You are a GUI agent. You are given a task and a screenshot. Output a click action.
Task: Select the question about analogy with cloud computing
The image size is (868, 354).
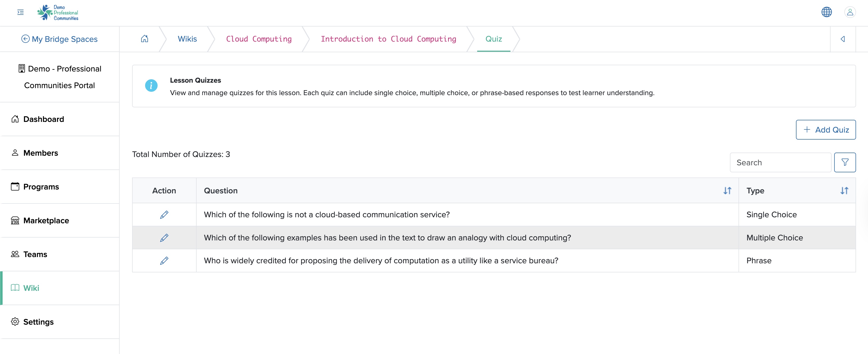pos(387,238)
